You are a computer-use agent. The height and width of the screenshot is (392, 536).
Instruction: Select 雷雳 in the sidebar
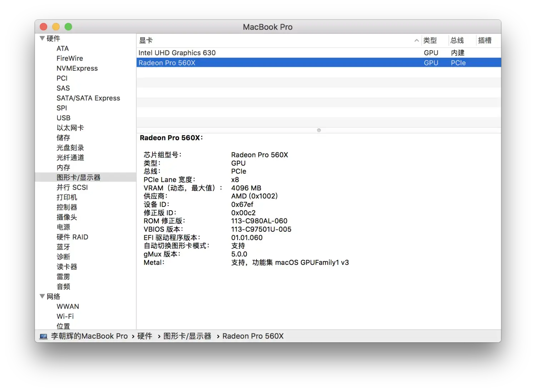(x=64, y=277)
